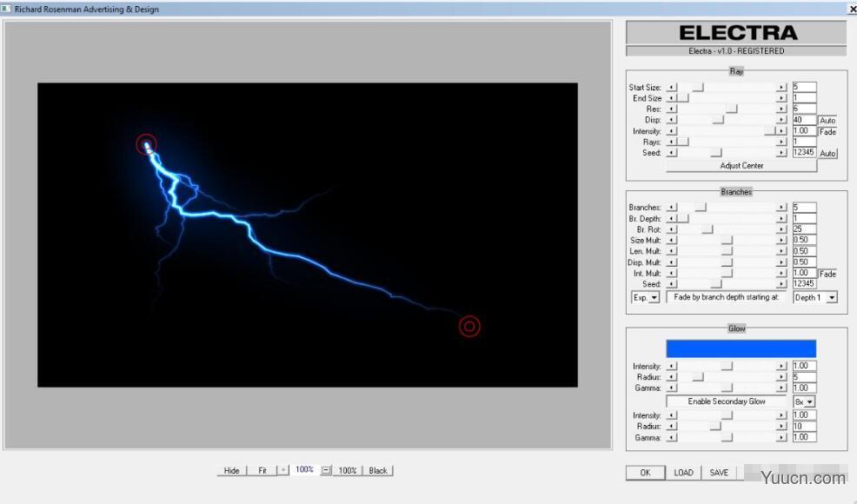This screenshot has width=857, height=504.
Task: Click the zoom out minus button
Action: (x=326, y=470)
